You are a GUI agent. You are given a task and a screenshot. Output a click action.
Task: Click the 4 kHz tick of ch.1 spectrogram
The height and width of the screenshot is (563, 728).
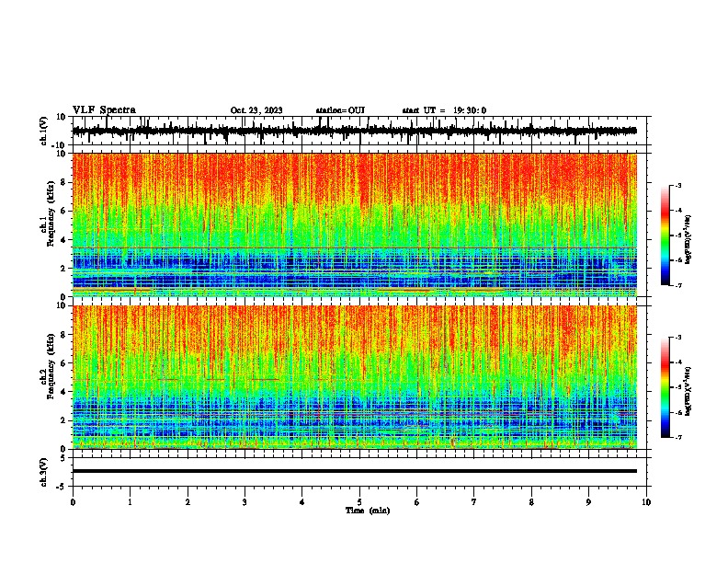click(63, 240)
